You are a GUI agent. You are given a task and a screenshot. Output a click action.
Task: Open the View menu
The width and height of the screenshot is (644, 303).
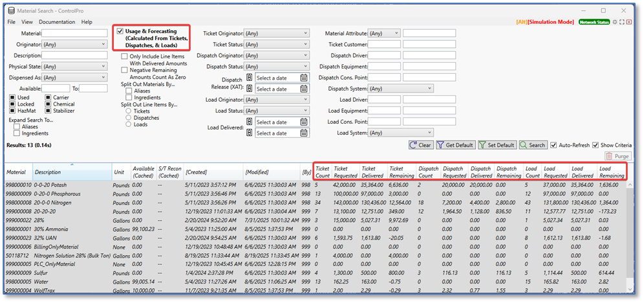27,22
